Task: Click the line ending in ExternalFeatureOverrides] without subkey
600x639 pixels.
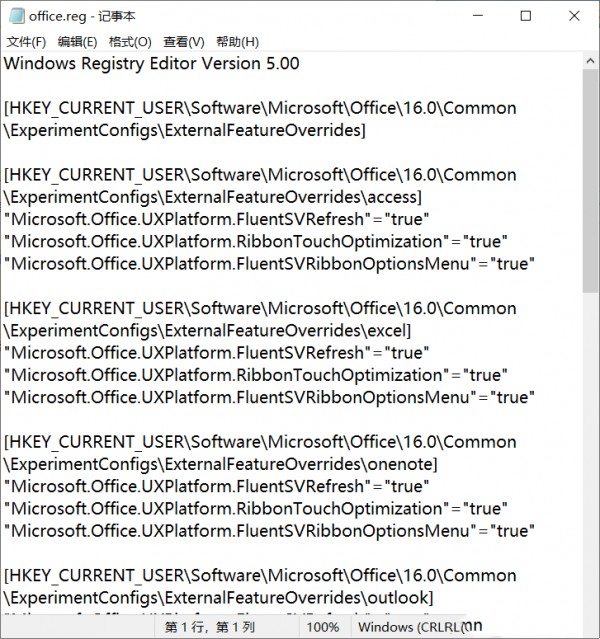Action: (x=185, y=130)
